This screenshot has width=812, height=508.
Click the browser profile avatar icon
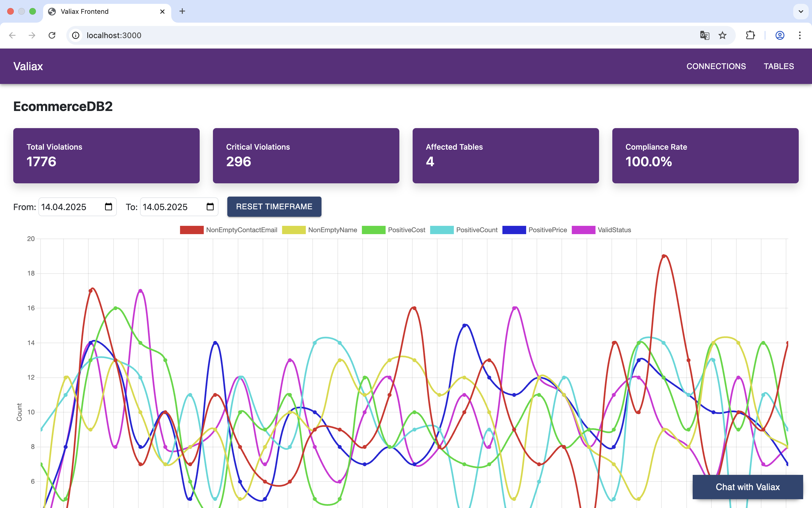(x=780, y=35)
